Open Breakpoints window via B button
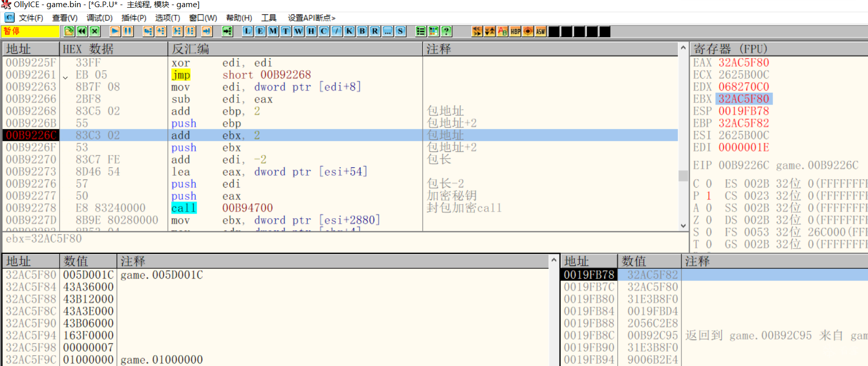Screen dimensions: 868x366 [x=362, y=31]
